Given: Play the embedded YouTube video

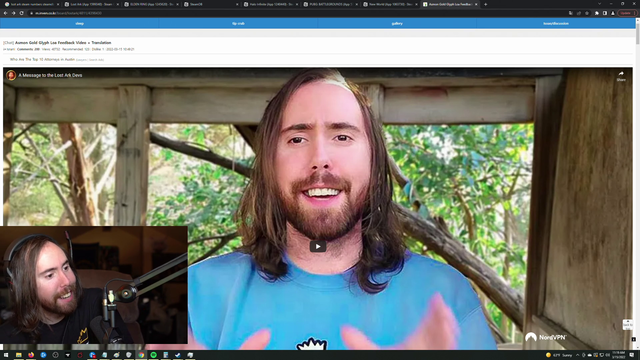Looking at the screenshot, I should [318, 246].
